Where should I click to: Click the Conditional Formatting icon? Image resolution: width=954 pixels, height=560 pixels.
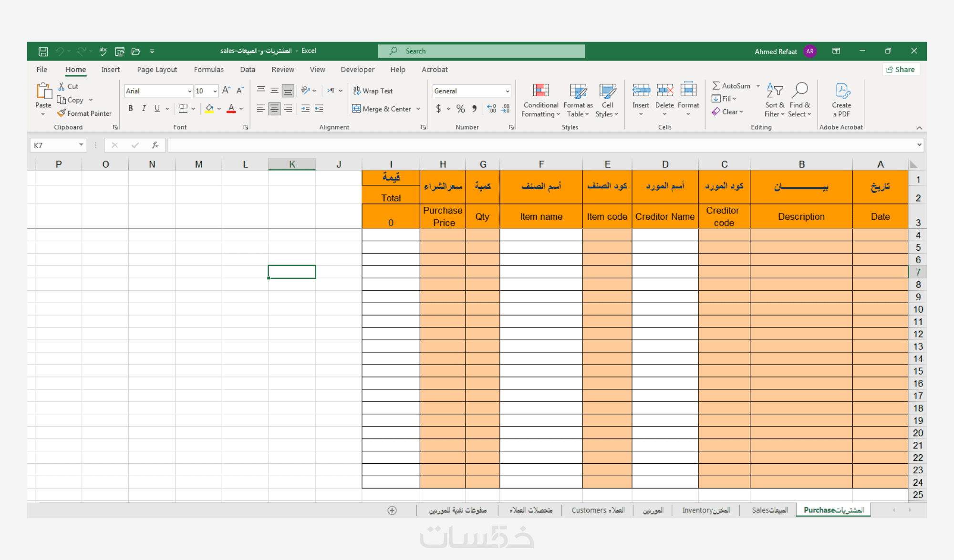point(540,91)
